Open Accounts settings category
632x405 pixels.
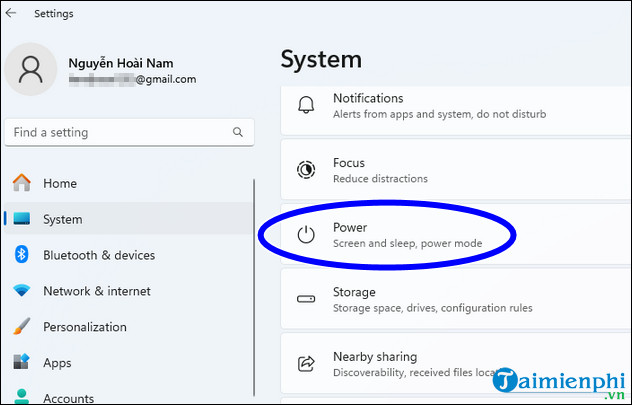click(128, 395)
